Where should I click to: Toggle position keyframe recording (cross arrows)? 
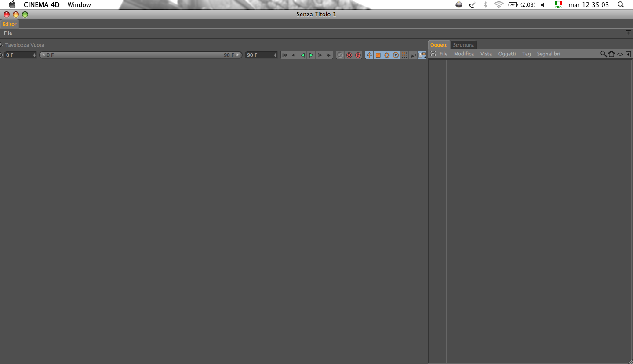[x=369, y=55]
